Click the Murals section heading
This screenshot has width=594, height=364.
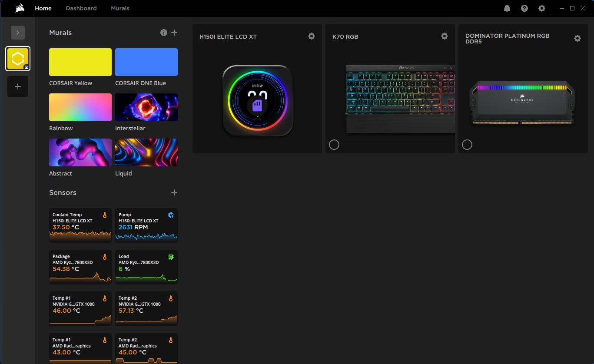pyautogui.click(x=60, y=33)
